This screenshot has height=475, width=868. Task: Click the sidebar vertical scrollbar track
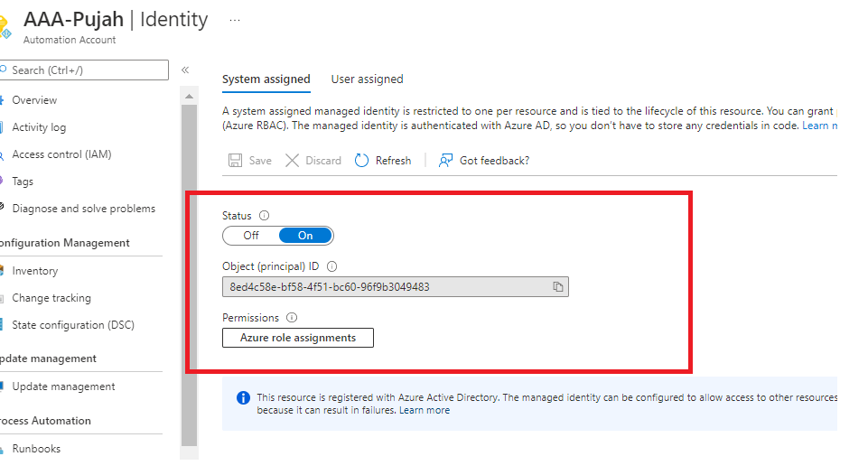pyautogui.click(x=190, y=275)
